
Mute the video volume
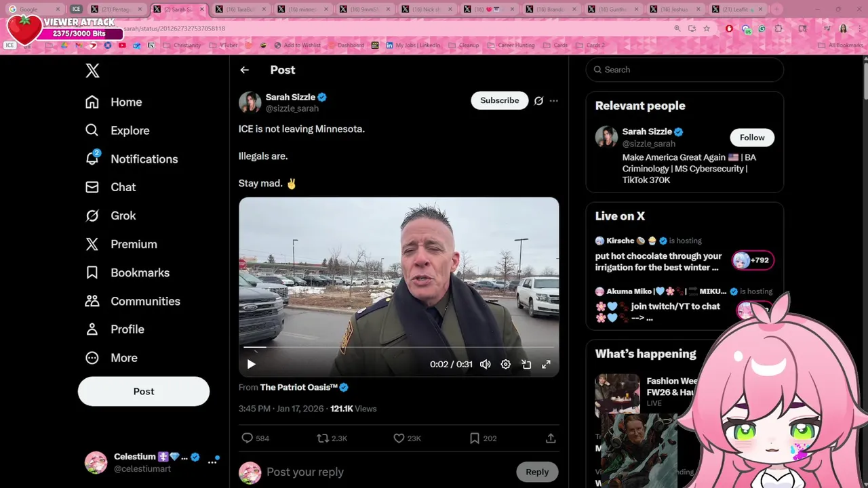click(x=486, y=364)
